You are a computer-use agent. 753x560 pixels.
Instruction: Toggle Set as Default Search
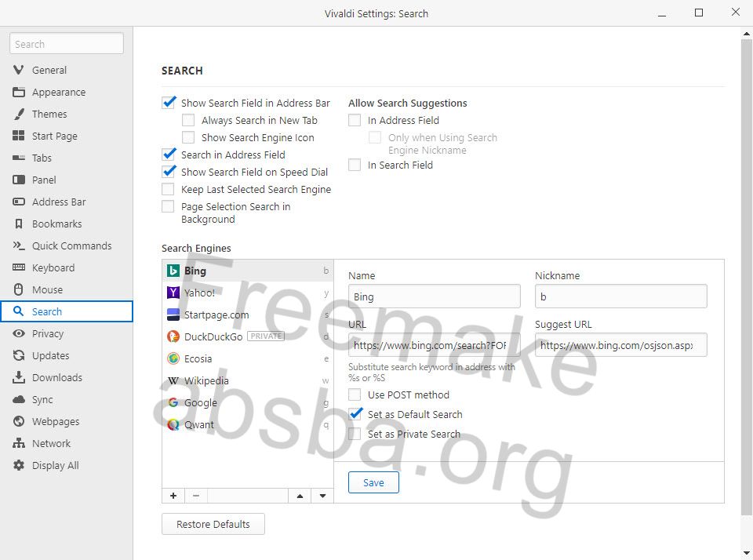355,414
